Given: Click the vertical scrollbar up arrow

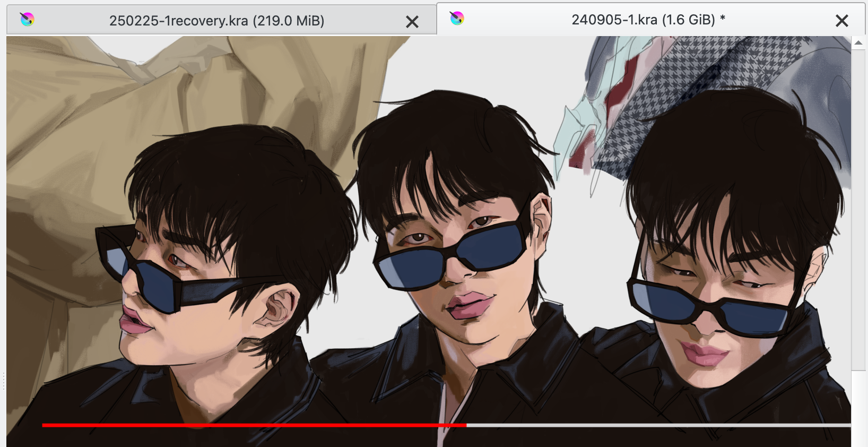Looking at the screenshot, I should point(858,42).
